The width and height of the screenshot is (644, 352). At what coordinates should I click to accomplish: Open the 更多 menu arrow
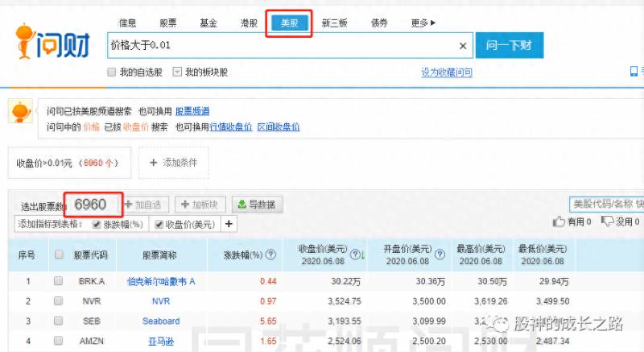(x=433, y=23)
